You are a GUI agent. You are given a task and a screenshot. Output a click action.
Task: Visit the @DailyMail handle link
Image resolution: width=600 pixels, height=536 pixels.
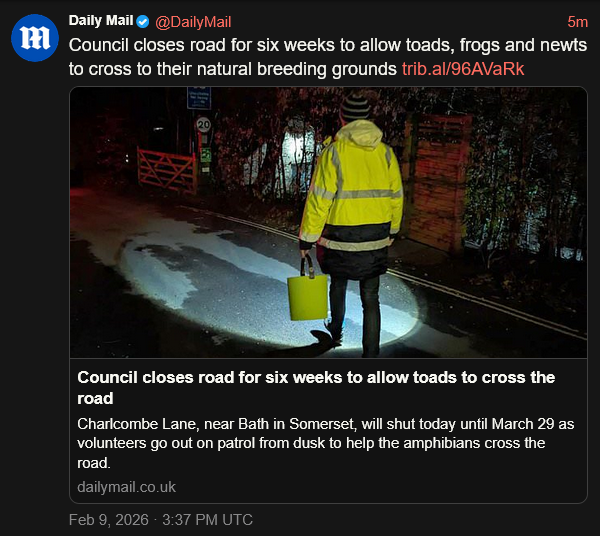tap(193, 22)
